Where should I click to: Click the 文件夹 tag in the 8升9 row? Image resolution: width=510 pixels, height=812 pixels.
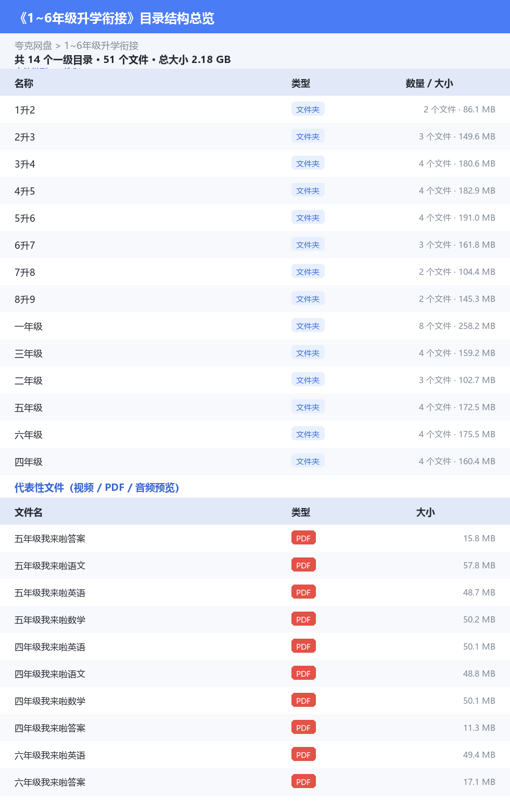coord(308,298)
